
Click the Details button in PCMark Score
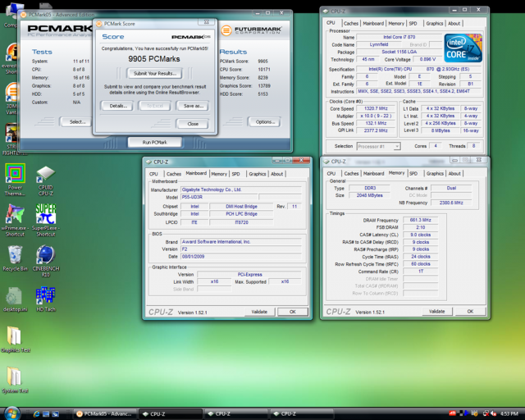point(118,106)
